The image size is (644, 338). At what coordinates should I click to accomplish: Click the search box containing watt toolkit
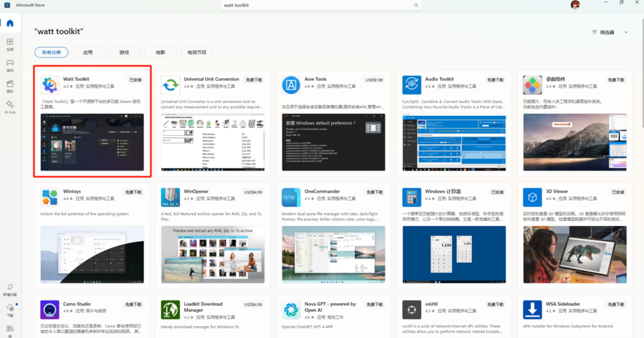click(321, 5)
